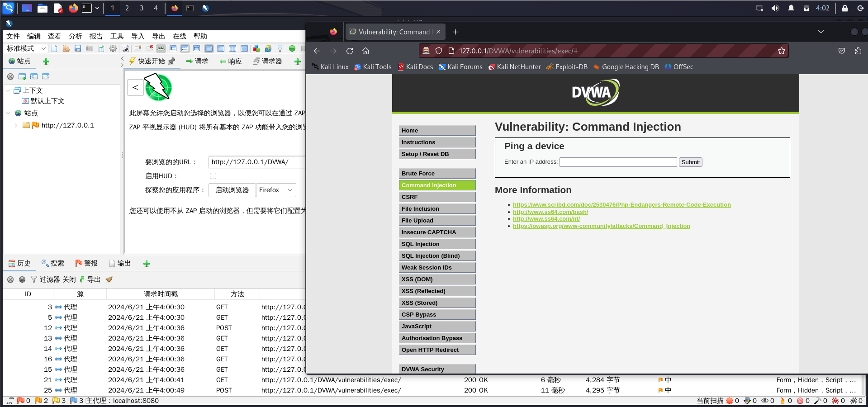Toggle the globe link-with-sites button in history toolbar
The width and height of the screenshot is (868, 407).
pos(22,279)
